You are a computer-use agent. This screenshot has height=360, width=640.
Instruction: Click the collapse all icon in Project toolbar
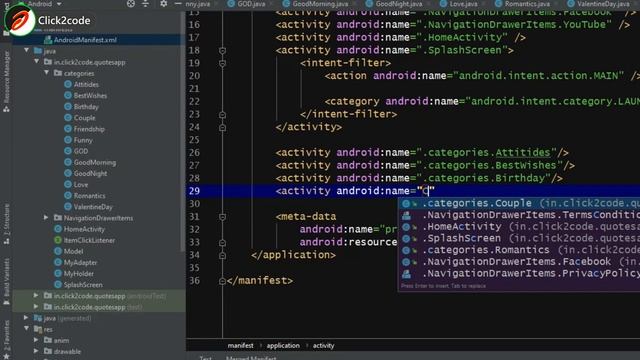(x=146, y=4)
